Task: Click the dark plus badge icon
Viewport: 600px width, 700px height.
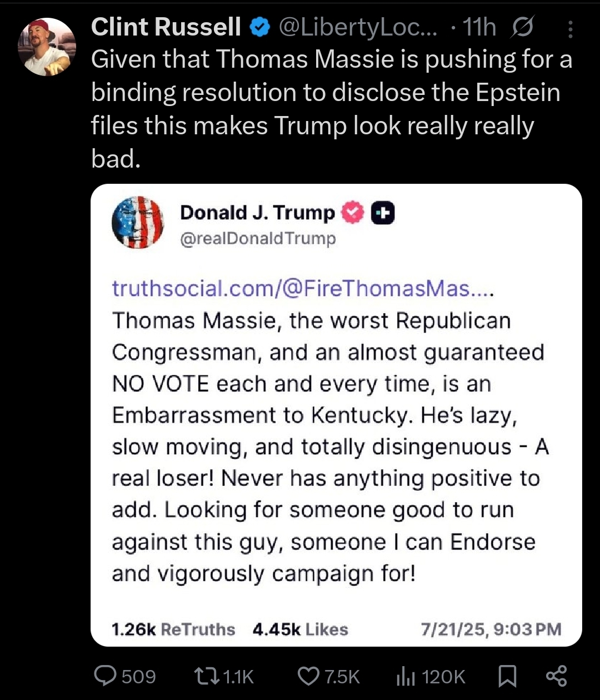Action: tap(383, 213)
